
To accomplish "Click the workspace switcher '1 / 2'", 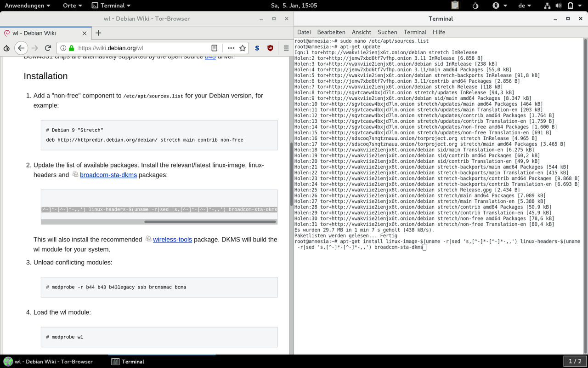I will point(575,362).
